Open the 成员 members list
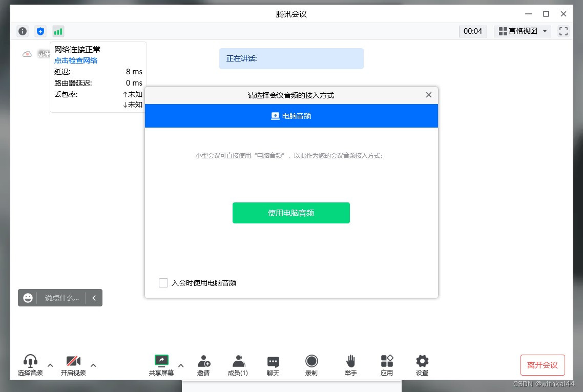 (x=238, y=364)
